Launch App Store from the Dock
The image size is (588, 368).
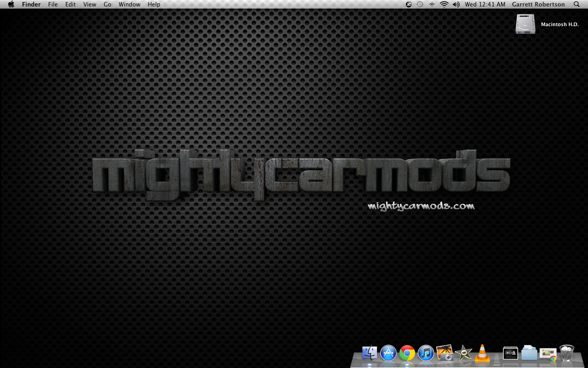pos(388,353)
